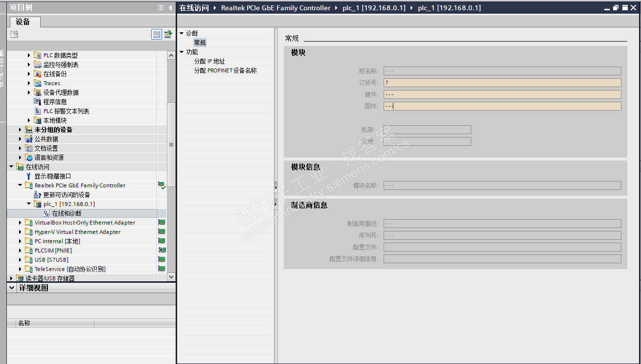This screenshot has width=641, height=364.
Task: Click the interface status icon for Hyper-V adapter
Action: (x=161, y=232)
